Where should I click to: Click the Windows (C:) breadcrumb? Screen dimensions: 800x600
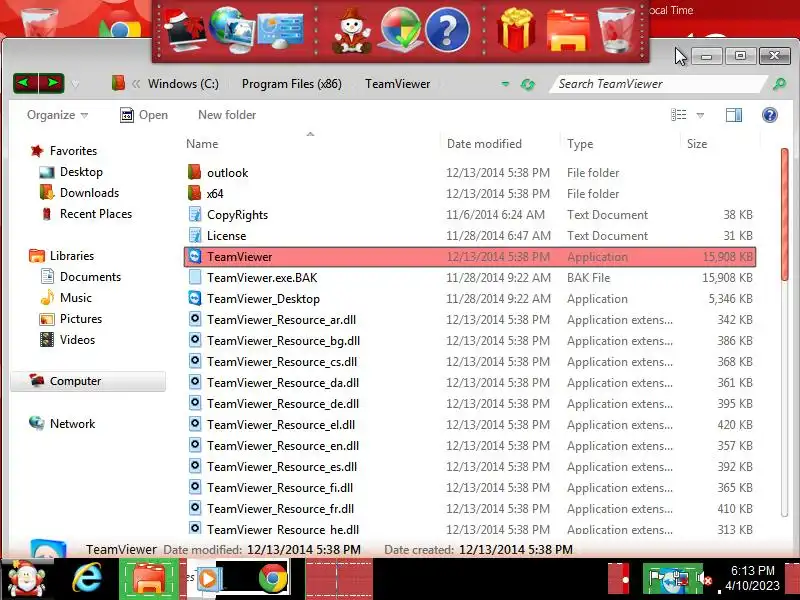click(x=183, y=84)
